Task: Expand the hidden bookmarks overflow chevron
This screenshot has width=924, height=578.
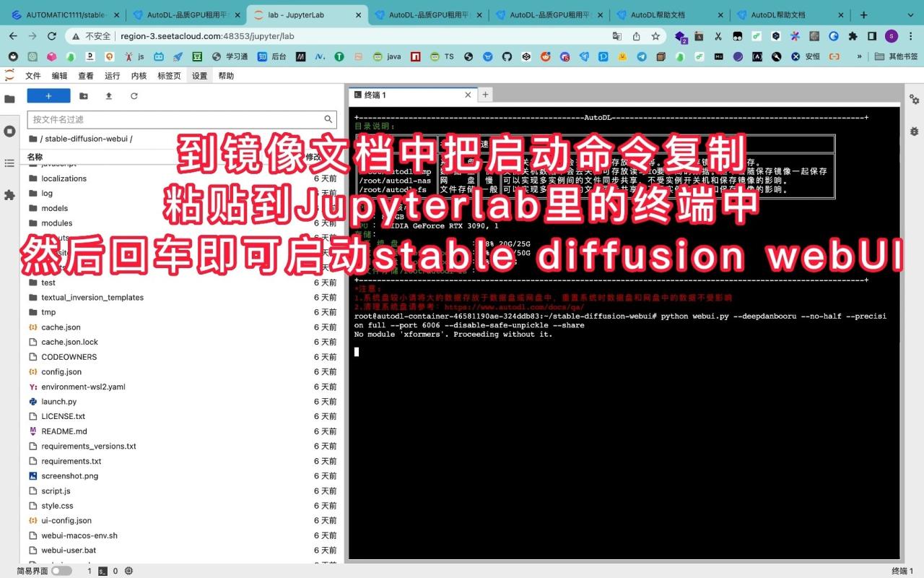Action: [859, 56]
